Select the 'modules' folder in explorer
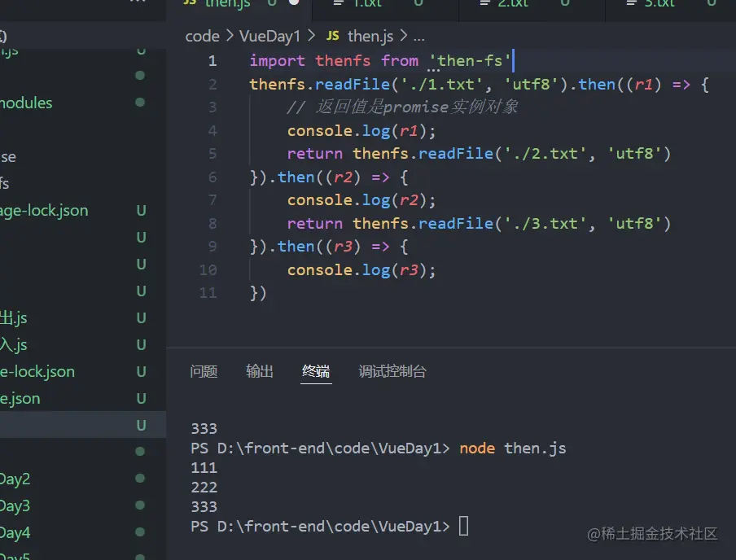Viewport: 736px width, 560px height. pos(26,103)
